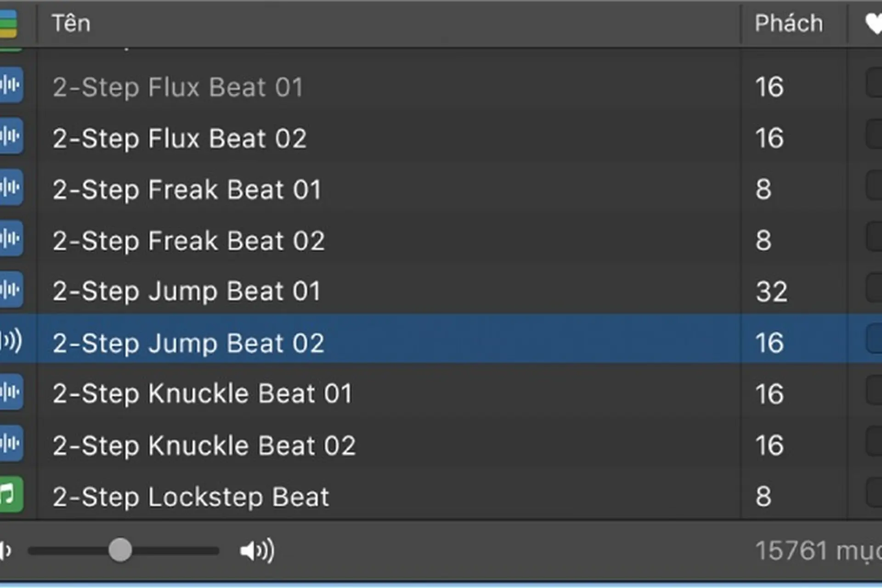Sort loops by the Tên column header
The height and width of the screenshot is (588, 882).
71,23
